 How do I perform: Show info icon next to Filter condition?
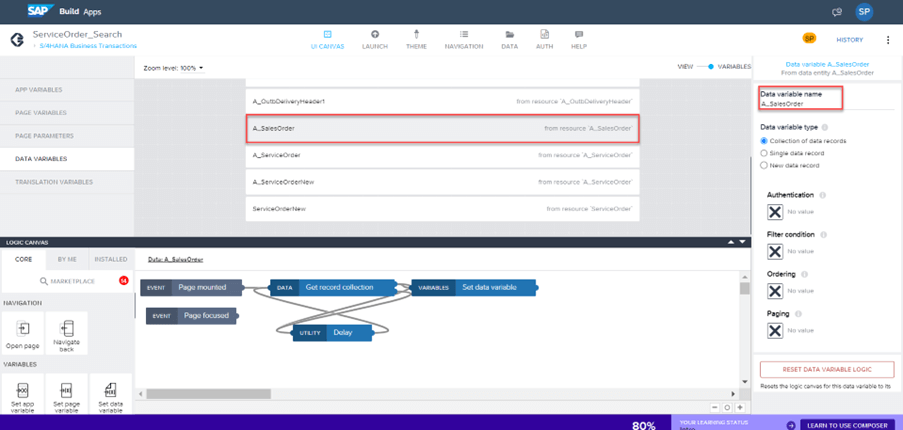tap(824, 235)
